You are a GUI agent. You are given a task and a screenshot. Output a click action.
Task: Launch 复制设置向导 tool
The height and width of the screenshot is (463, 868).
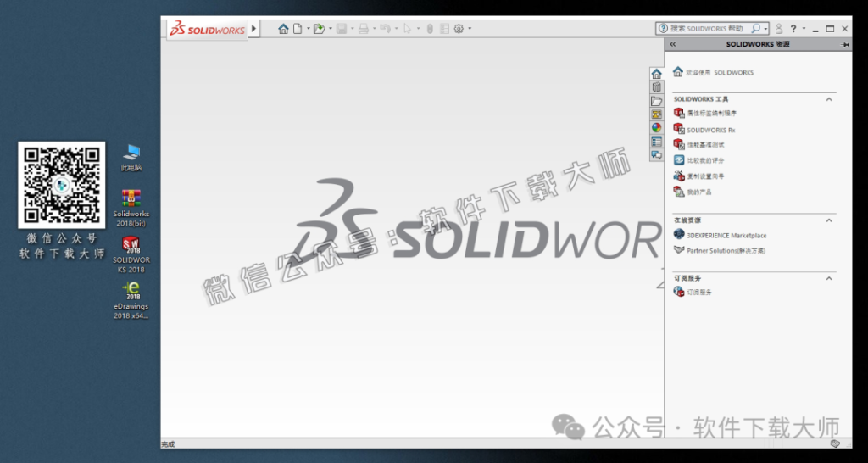pyautogui.click(x=705, y=176)
